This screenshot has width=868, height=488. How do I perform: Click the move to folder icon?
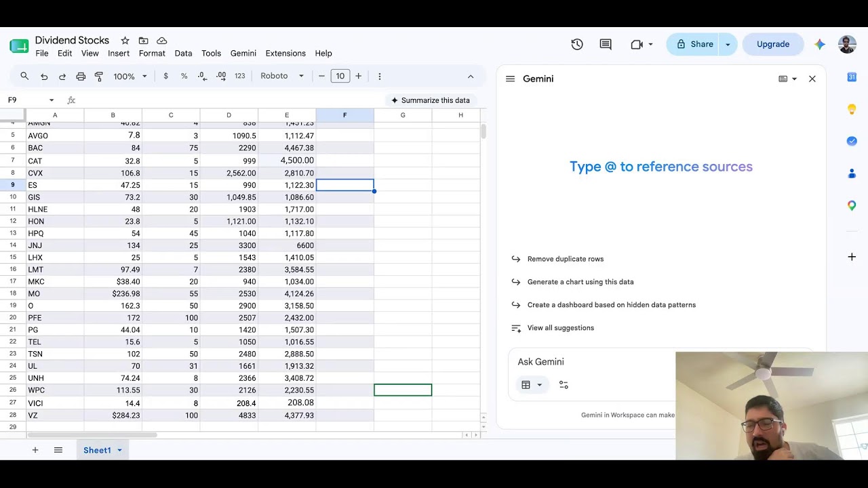143,41
